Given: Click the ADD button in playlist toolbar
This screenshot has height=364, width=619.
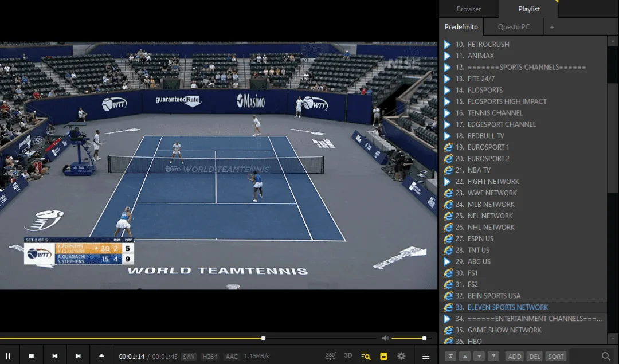Looking at the screenshot, I should pos(514,356).
